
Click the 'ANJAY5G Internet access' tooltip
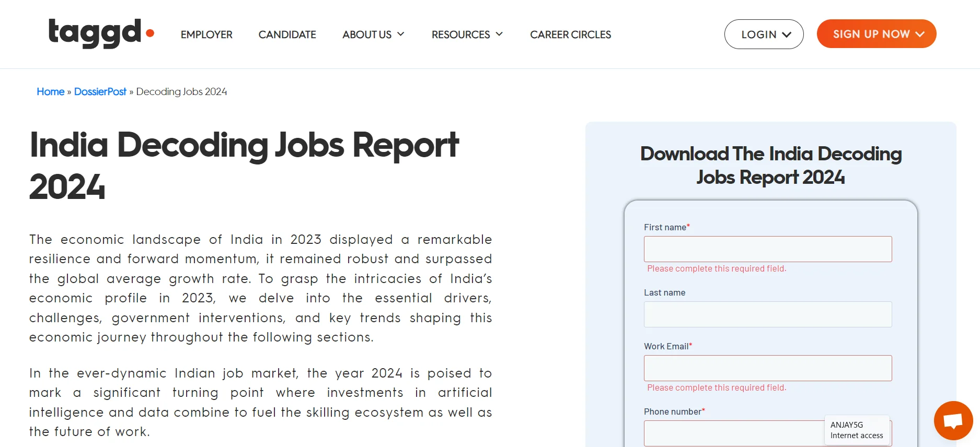click(x=857, y=430)
